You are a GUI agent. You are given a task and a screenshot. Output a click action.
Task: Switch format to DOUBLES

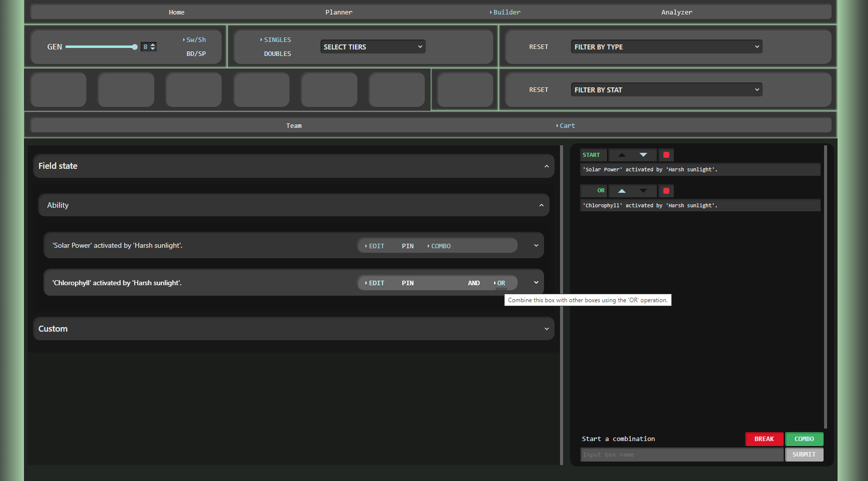point(277,54)
